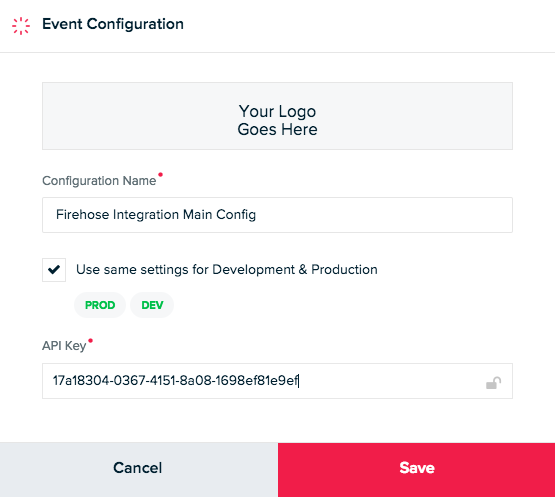This screenshot has width=555, height=497.
Task: Click the red required dot beside Configuration Name
Action: [x=160, y=175]
